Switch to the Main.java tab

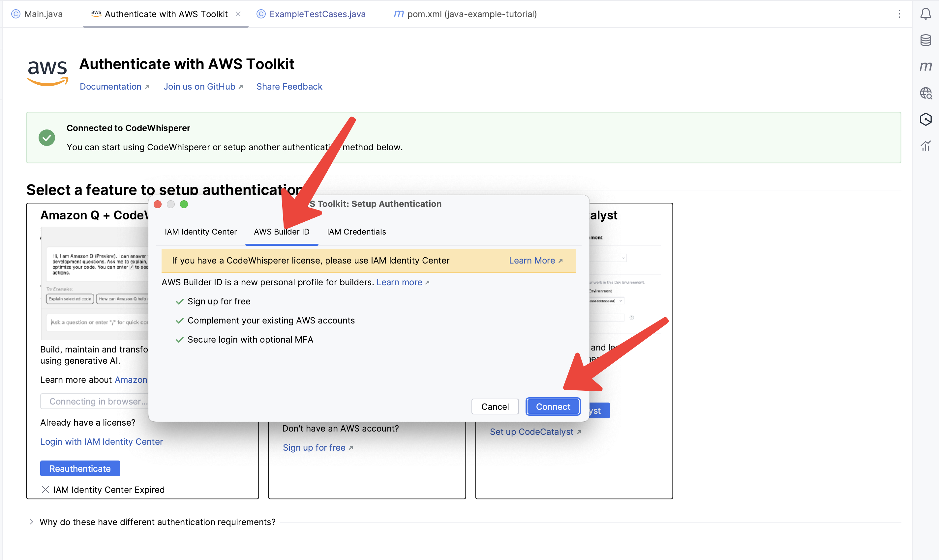tap(37, 14)
